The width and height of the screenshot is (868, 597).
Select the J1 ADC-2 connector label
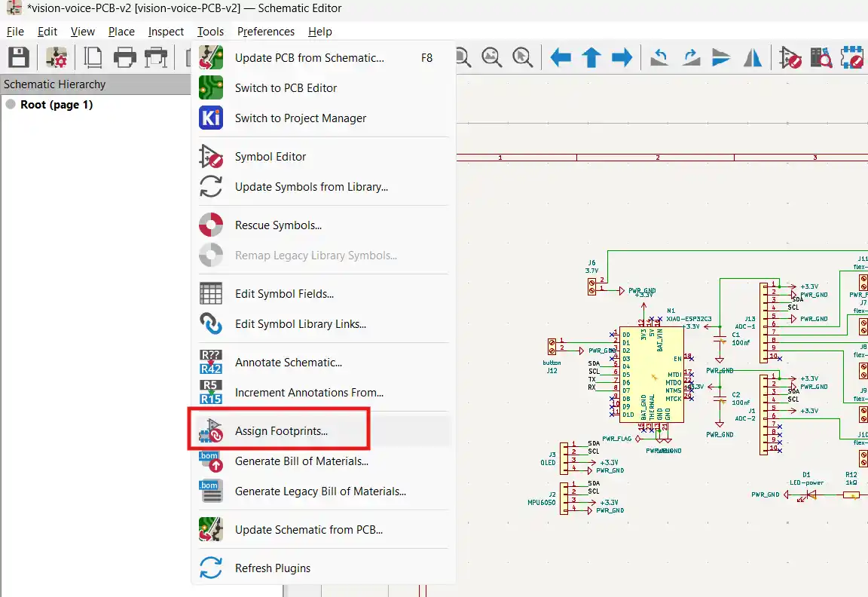pyautogui.click(x=745, y=415)
